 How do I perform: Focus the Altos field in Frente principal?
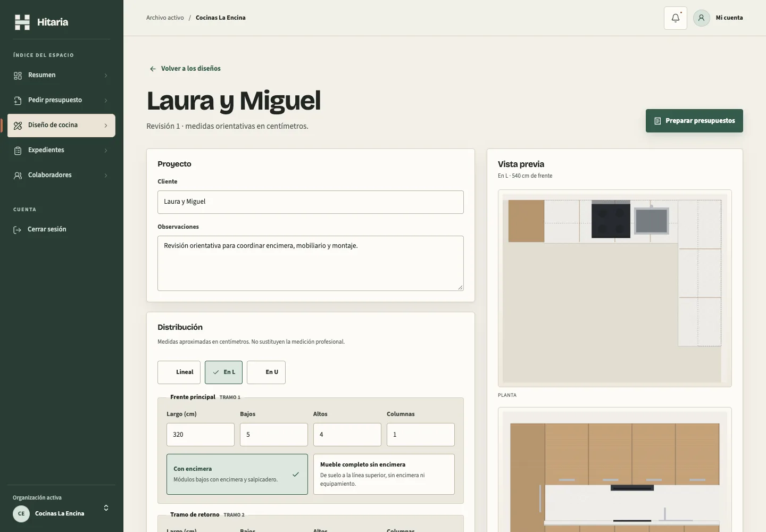coord(347,435)
